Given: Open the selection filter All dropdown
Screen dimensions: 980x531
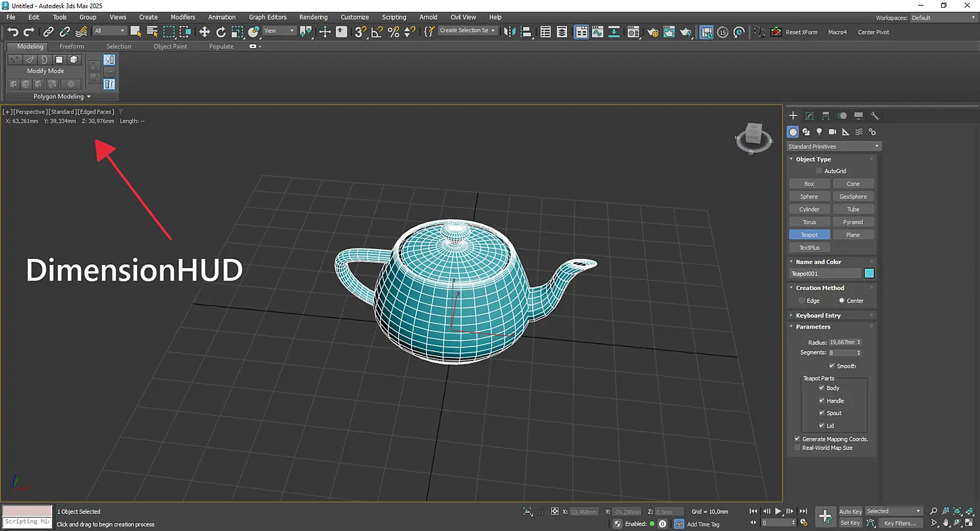Looking at the screenshot, I should tap(109, 31).
